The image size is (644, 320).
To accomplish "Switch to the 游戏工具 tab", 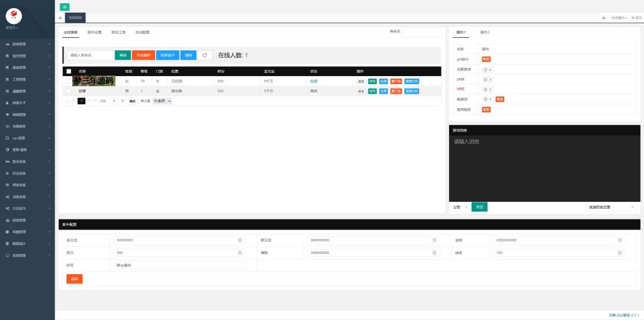I will pyautogui.click(x=118, y=32).
